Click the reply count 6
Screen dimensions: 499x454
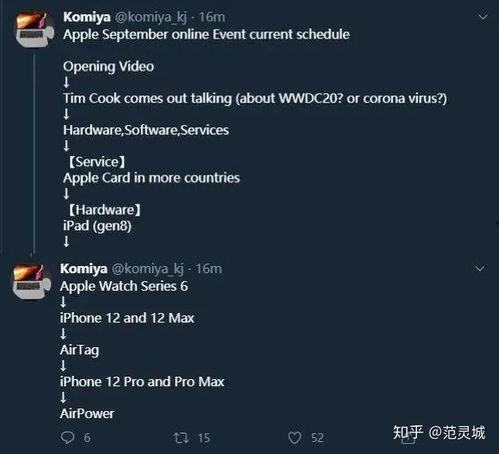click(87, 438)
